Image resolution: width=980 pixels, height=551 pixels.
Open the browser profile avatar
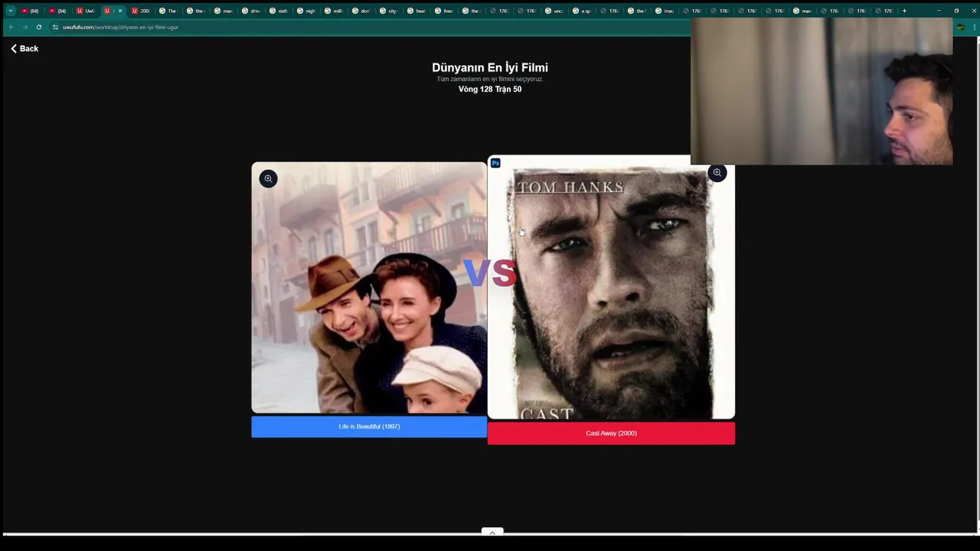961,27
